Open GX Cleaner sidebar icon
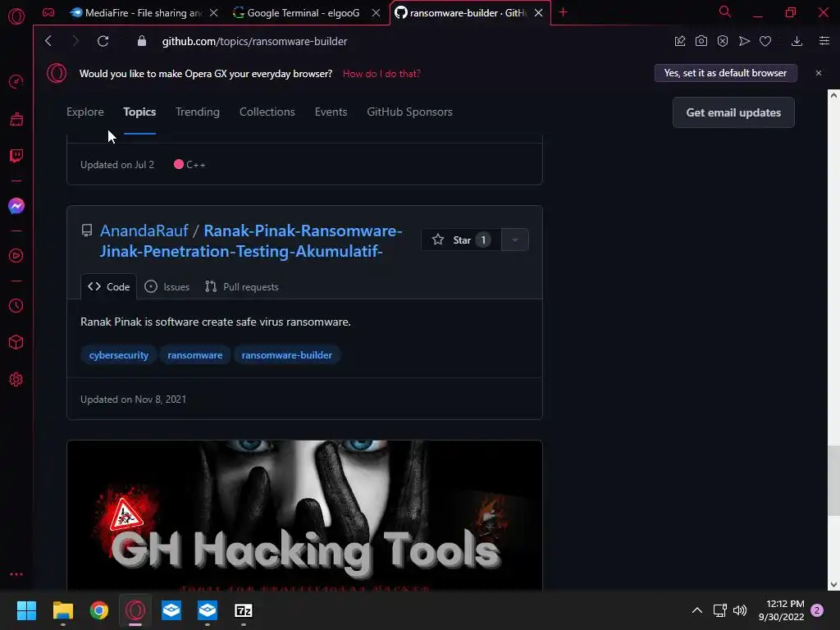The height and width of the screenshot is (630, 840). pos(16,119)
